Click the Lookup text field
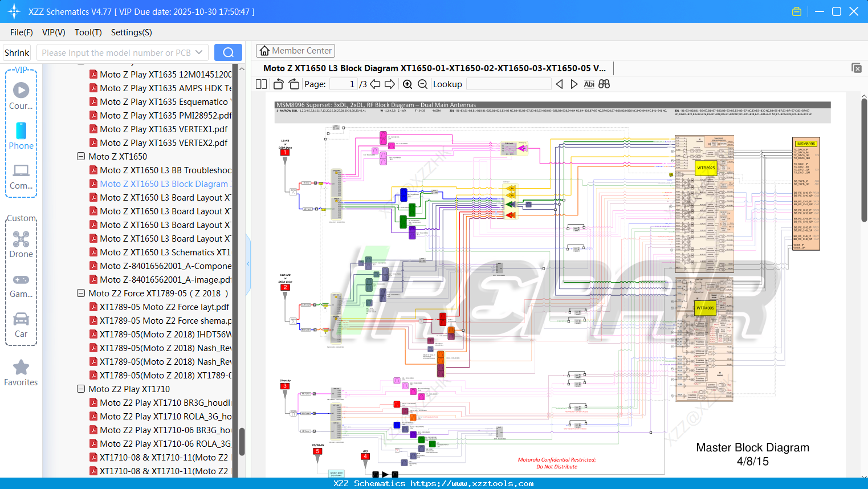Screen dimensions: 868x489 [509, 84]
